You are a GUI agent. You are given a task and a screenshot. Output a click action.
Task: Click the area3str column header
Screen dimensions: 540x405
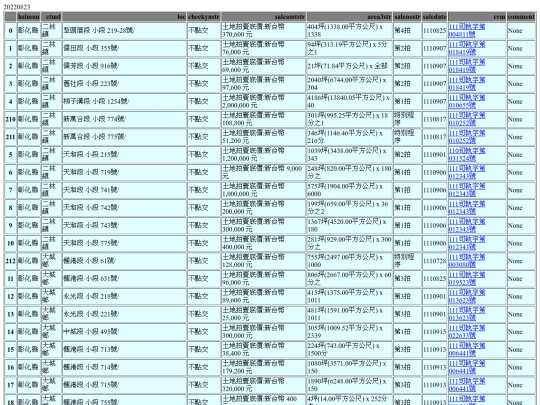click(x=350, y=17)
